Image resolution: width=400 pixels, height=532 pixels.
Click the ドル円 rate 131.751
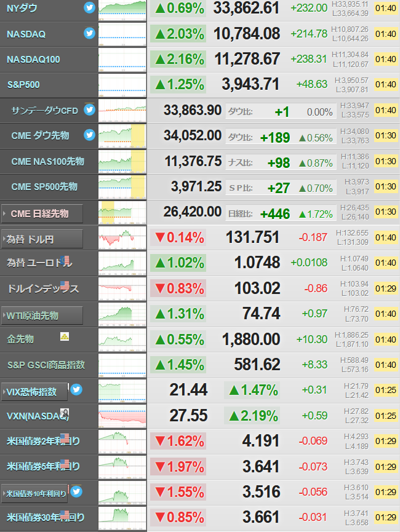253,237
